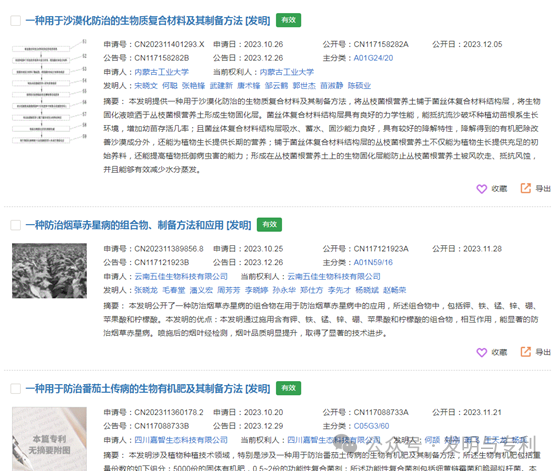Image resolution: width=558 pixels, height=473 pixels.
Task: Click the heart favorite icon for the tobacco patent
Action: click(x=481, y=352)
